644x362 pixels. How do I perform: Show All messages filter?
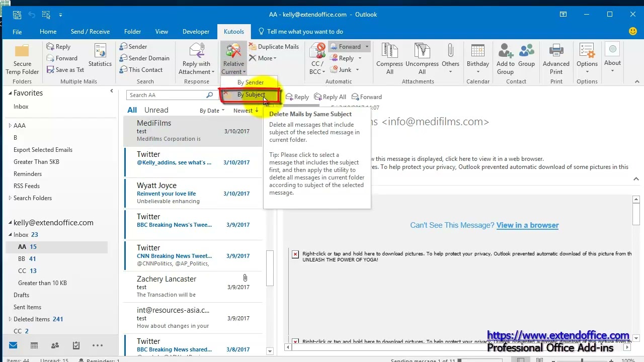[132, 110]
